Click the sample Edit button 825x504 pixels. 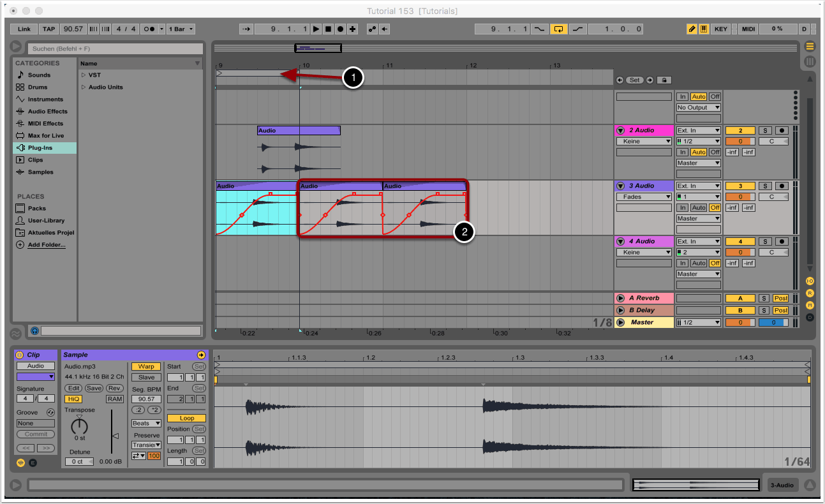73,389
